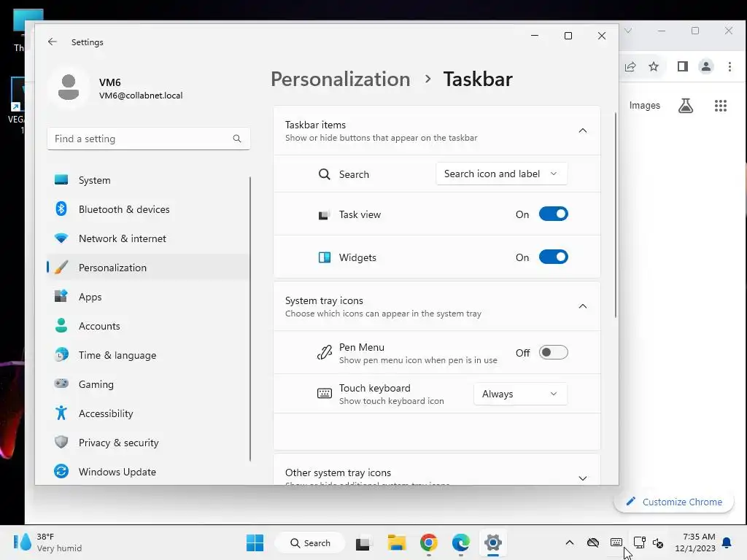Click into the Find a setting field
747x560 pixels.
point(148,139)
